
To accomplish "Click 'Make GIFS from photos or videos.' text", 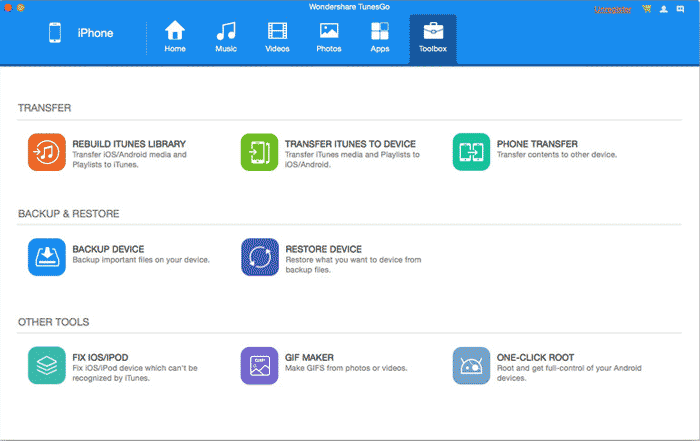I will (x=346, y=368).
